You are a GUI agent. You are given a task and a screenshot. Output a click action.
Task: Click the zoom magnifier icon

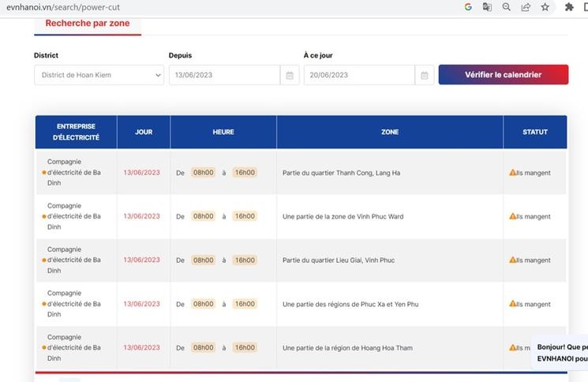tap(507, 7)
